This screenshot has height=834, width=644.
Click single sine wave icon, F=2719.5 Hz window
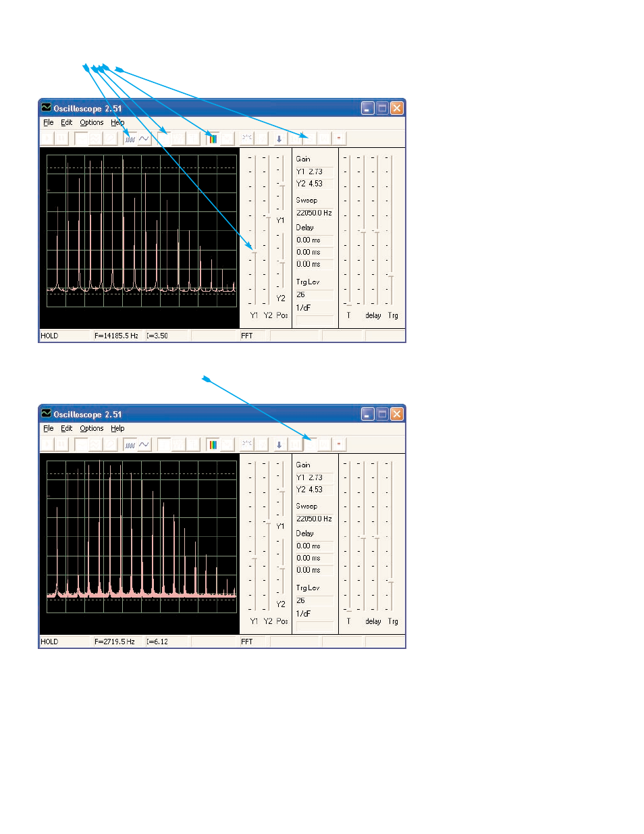click(144, 444)
